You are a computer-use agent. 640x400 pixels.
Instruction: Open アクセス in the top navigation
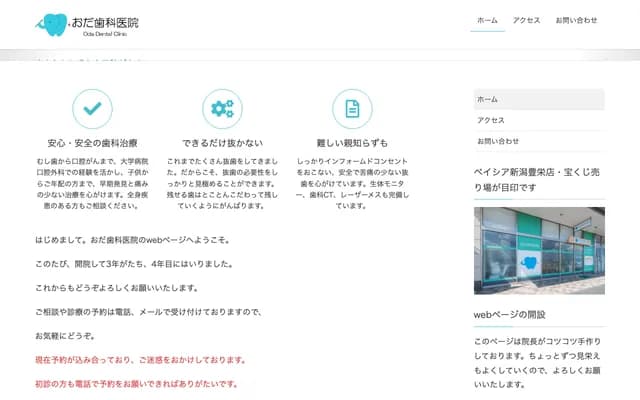tap(527, 20)
